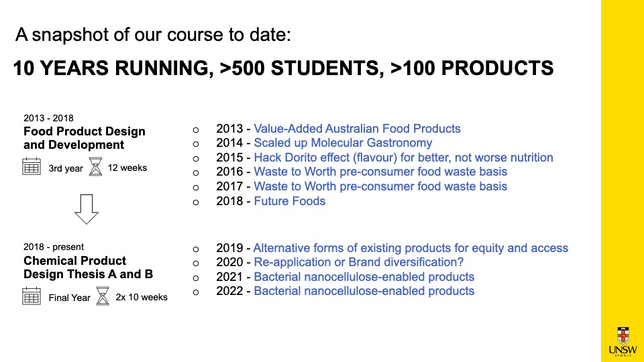Click the hourglass icon beside 2x 10 weeks
Viewport: 644px width, 362px height.
tap(103, 296)
